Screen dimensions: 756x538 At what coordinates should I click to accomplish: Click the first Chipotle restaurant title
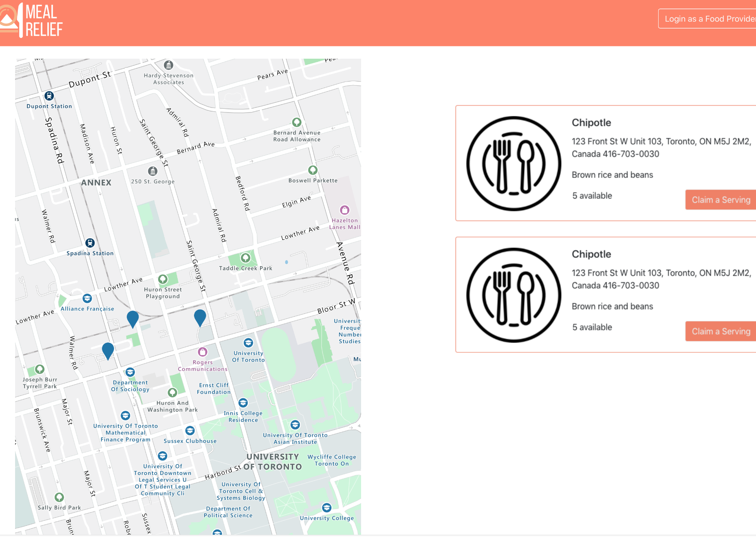pos(591,123)
